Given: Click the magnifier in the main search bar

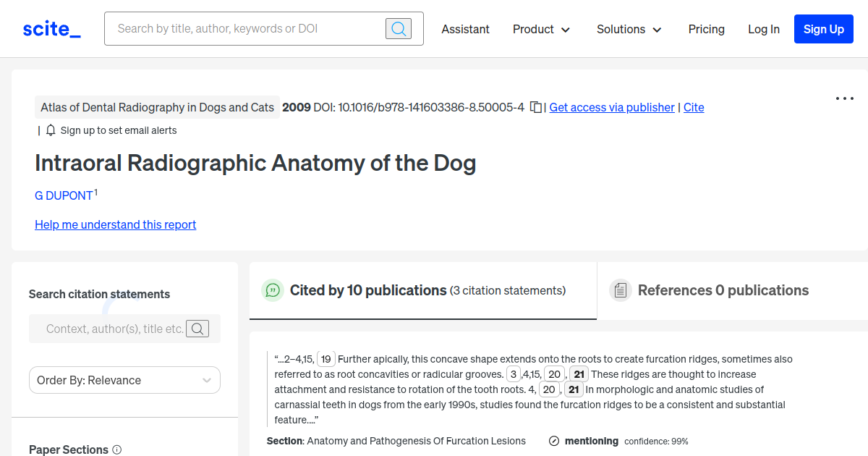Looking at the screenshot, I should pyautogui.click(x=398, y=28).
